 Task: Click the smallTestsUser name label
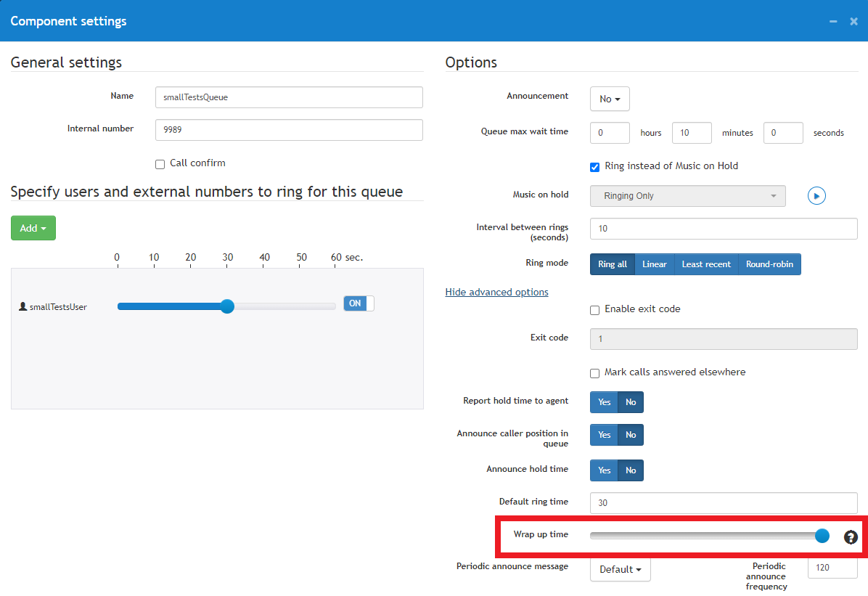58,307
